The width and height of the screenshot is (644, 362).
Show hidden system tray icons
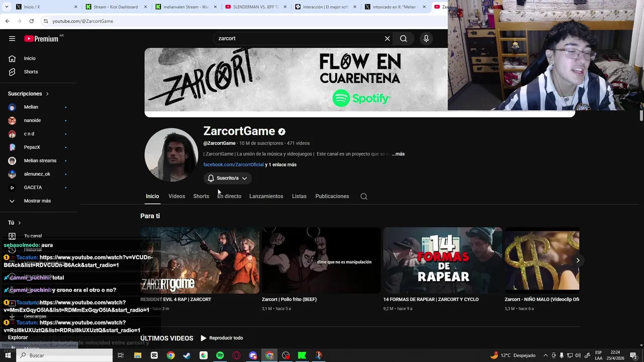(x=545, y=355)
